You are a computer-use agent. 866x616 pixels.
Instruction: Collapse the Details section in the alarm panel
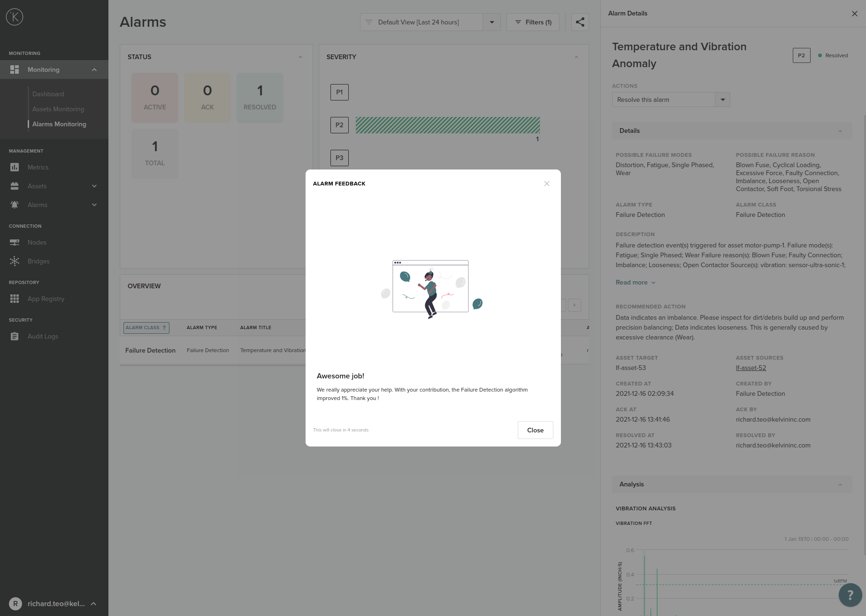pyautogui.click(x=840, y=131)
